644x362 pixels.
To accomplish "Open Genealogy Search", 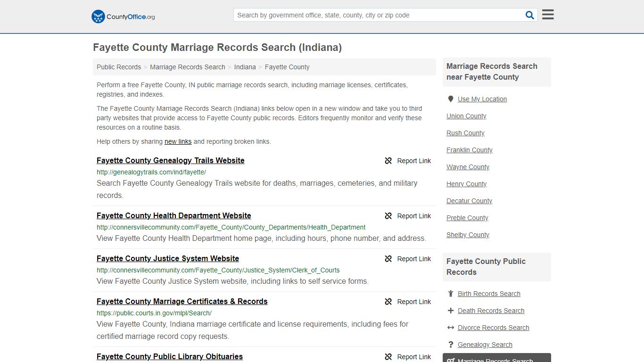I will click(485, 345).
